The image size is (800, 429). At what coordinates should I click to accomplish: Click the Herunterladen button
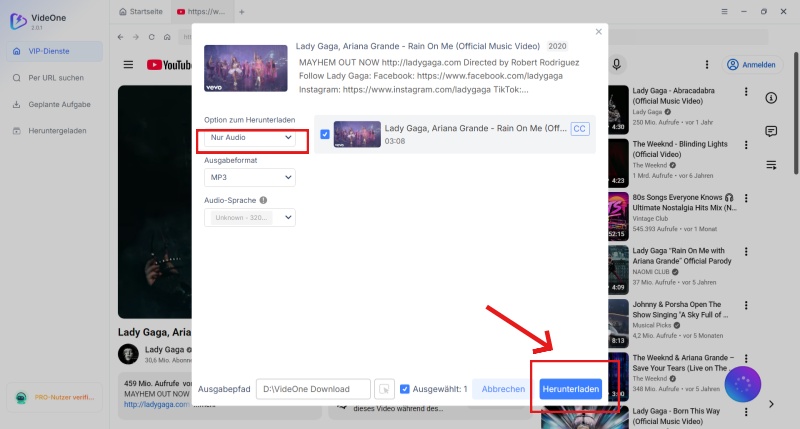(570, 389)
